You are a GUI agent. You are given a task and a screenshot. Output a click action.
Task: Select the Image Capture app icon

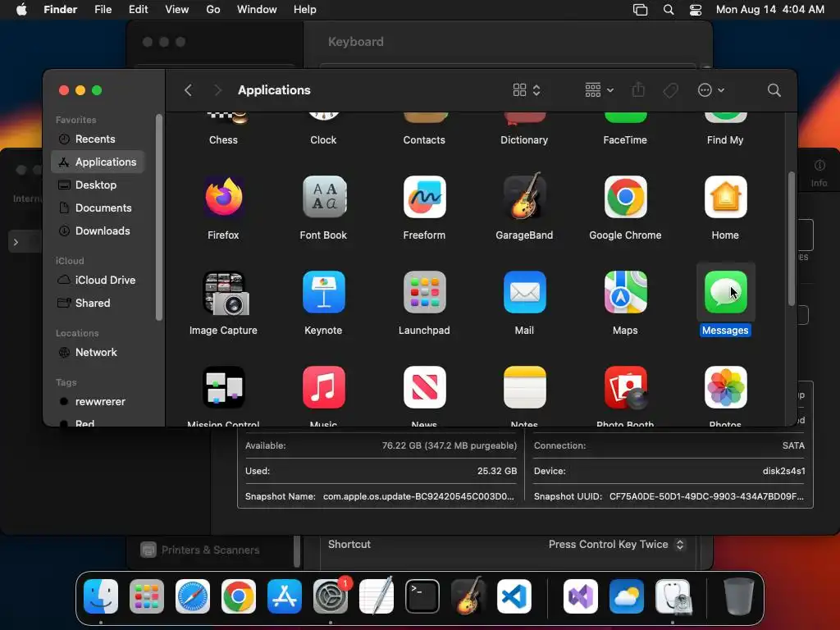(x=225, y=293)
